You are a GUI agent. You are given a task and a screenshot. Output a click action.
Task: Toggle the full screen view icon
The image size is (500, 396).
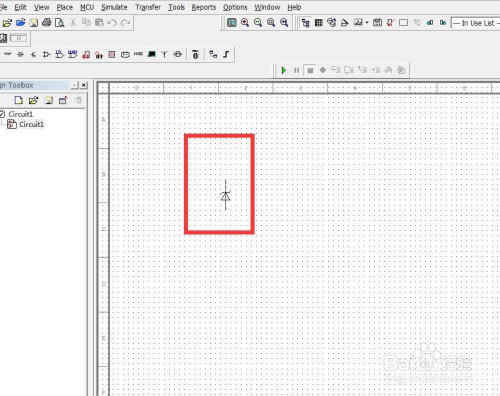click(232, 23)
